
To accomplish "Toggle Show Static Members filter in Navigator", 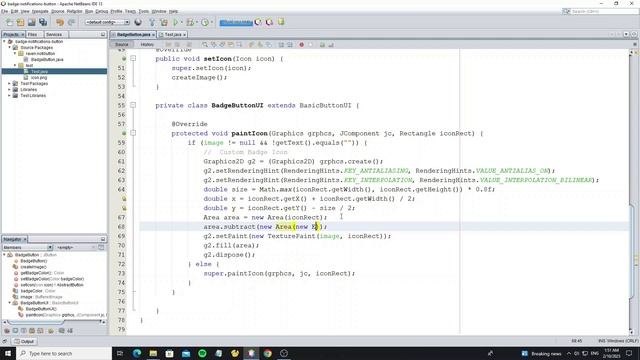I will tap(24, 331).
